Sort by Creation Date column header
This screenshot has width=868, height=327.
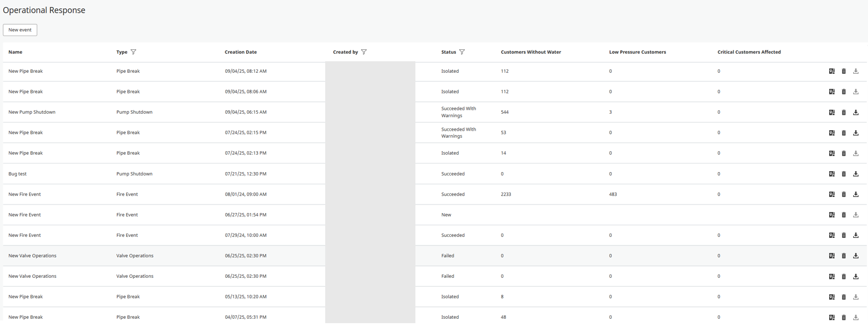[x=241, y=52]
